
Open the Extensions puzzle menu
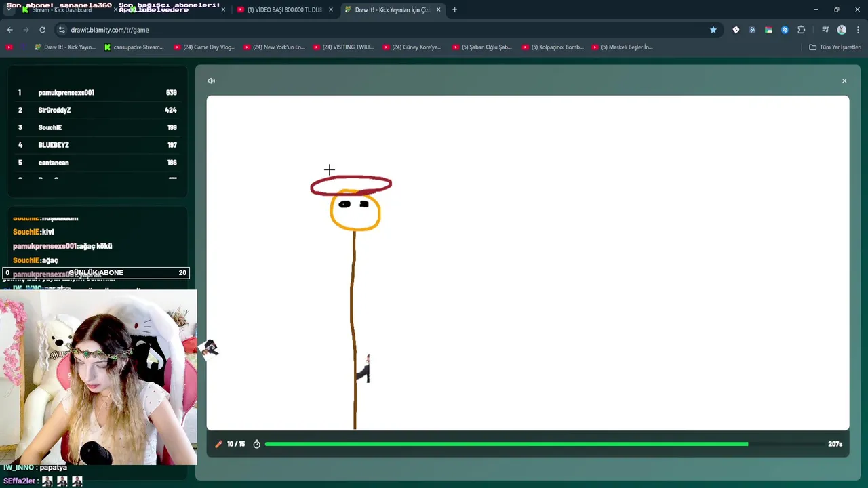tap(801, 30)
